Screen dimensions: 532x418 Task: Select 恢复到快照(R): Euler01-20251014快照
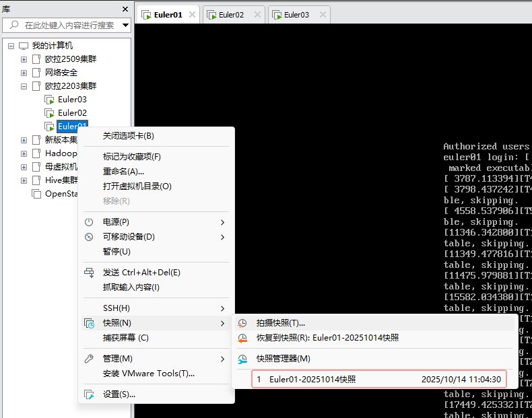[x=374, y=338]
